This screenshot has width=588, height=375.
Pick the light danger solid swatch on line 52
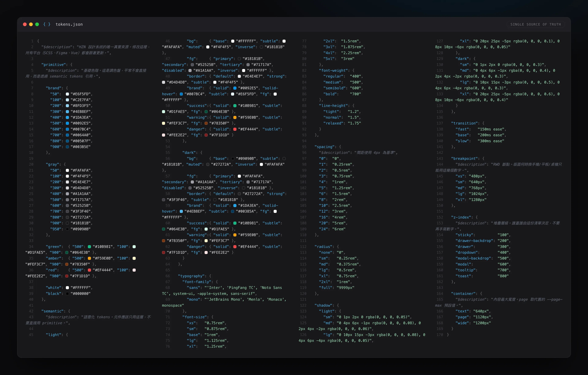point(235,129)
